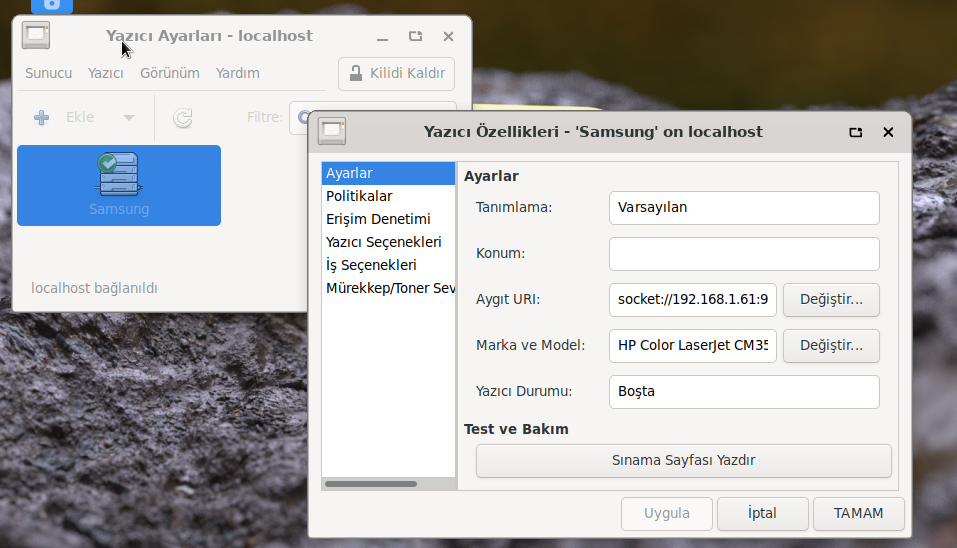This screenshot has width=957, height=548.
Task: Click Sınama Sayfası Yazdır button
Action: (684, 461)
